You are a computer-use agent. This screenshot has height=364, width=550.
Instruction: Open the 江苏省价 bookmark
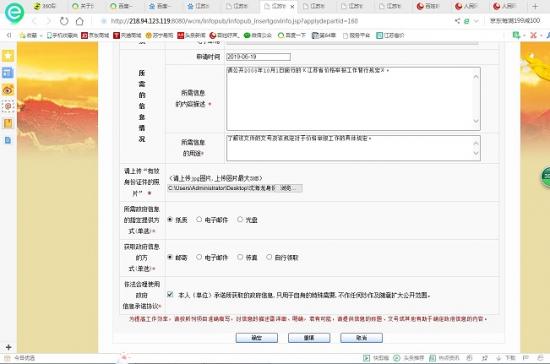click(390, 35)
